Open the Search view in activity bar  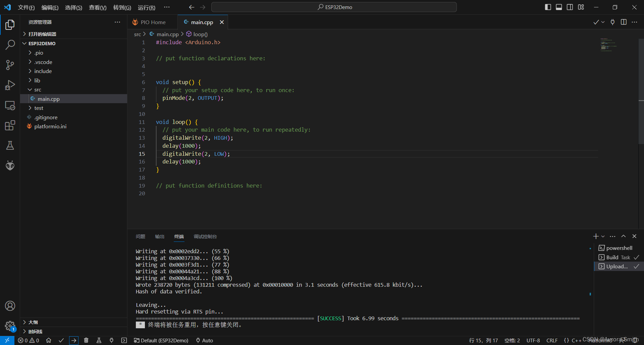10,45
